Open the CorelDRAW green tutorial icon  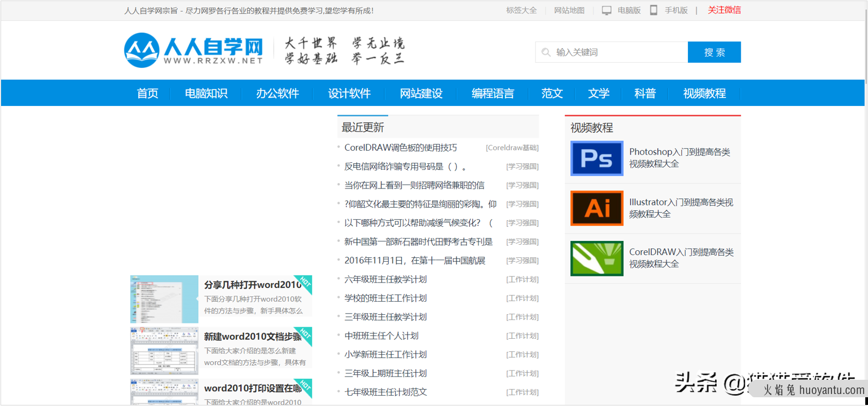(x=597, y=258)
